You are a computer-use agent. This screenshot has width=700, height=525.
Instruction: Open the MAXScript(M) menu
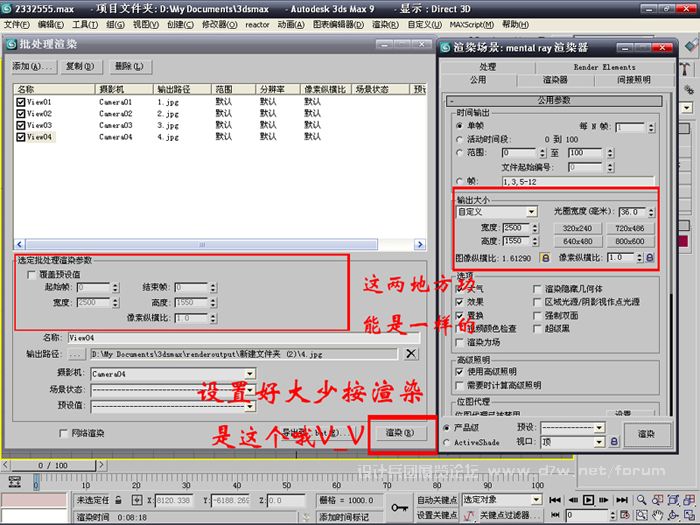471,25
